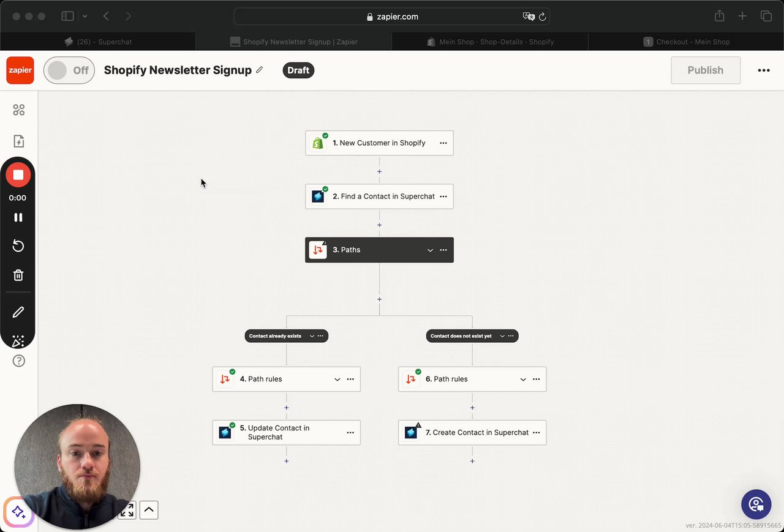Click the Shopify app icon in step 1
The height and width of the screenshot is (532, 784).
point(318,143)
